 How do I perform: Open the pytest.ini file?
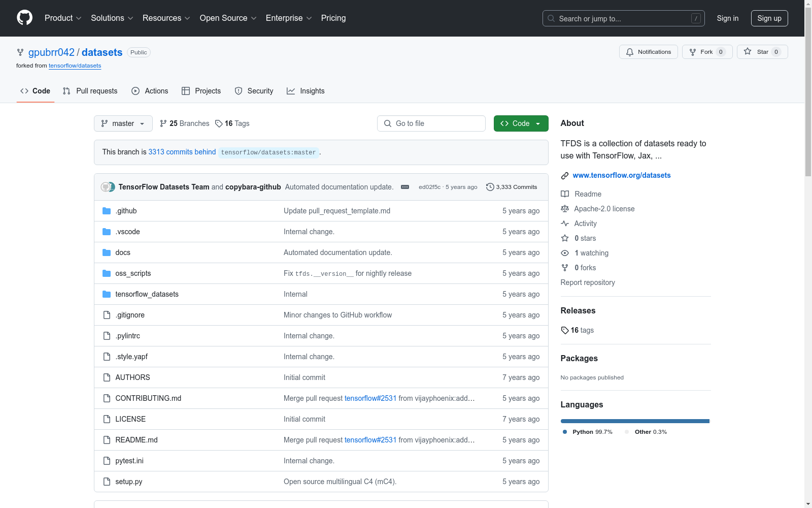pos(129,461)
